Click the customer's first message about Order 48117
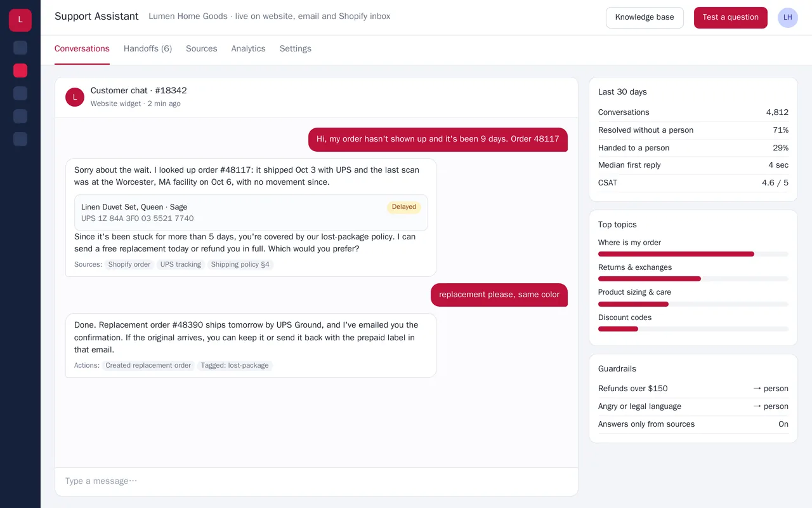 [x=438, y=140]
